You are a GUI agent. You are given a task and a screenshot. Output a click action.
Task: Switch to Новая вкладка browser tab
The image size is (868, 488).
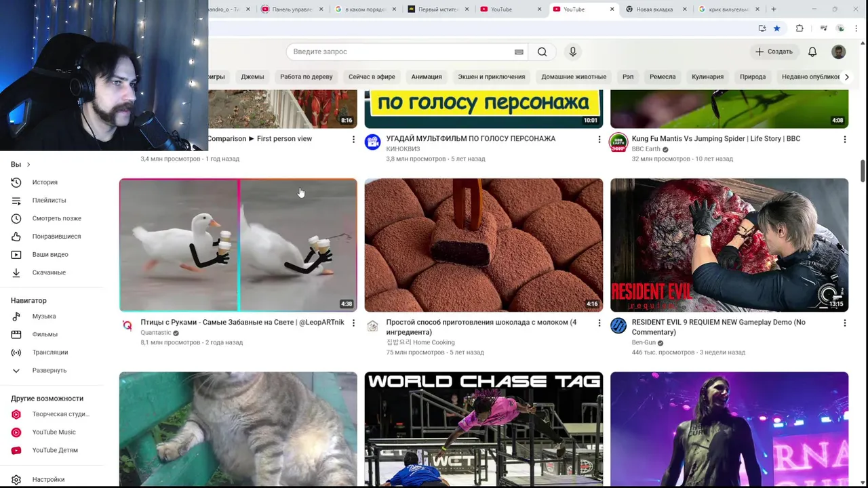tap(654, 9)
